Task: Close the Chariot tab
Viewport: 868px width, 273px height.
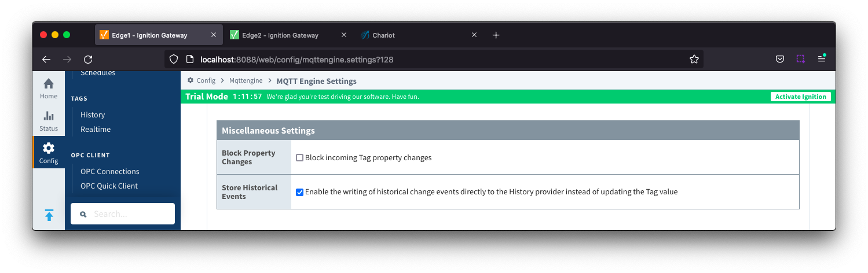Action: pos(474,35)
